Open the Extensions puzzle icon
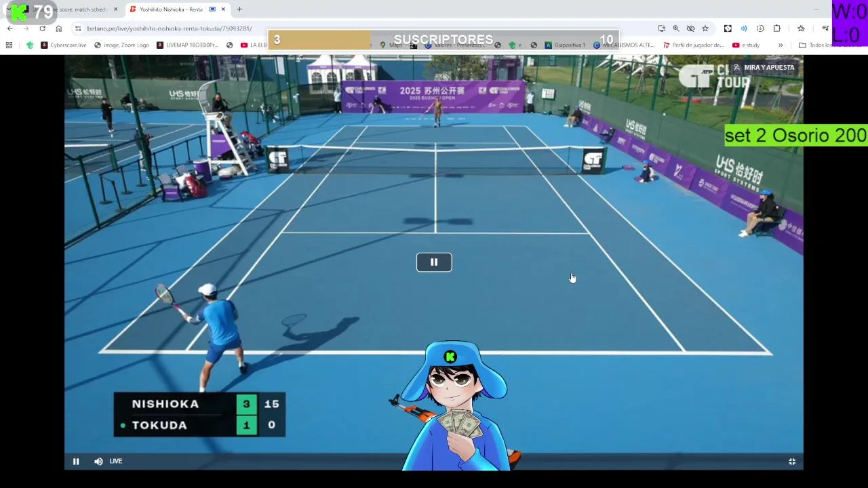868x488 pixels. point(777,28)
